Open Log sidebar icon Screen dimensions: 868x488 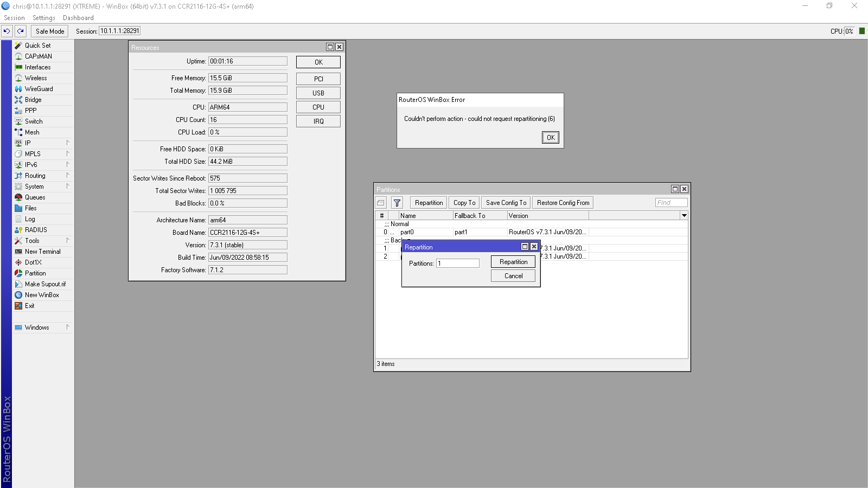click(18, 219)
